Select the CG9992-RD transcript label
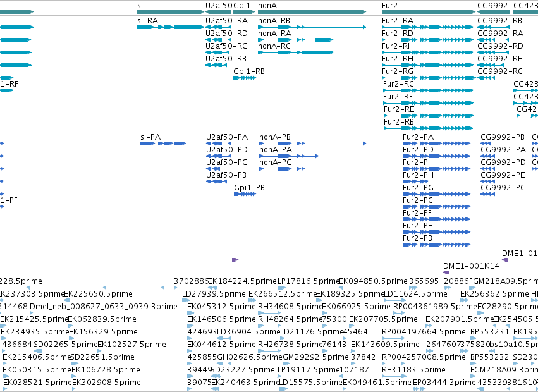538x392 pixels. (500, 46)
